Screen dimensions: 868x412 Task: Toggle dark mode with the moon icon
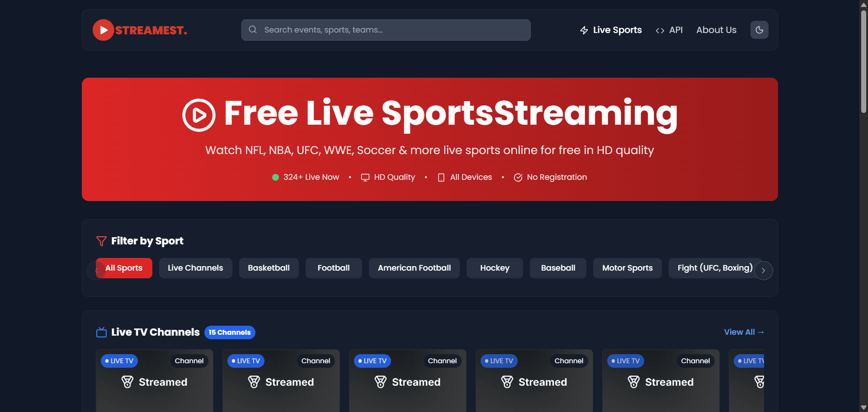tap(759, 30)
